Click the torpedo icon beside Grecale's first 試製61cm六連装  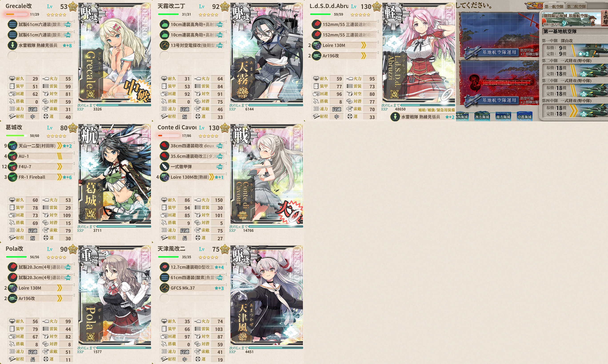(12, 24)
